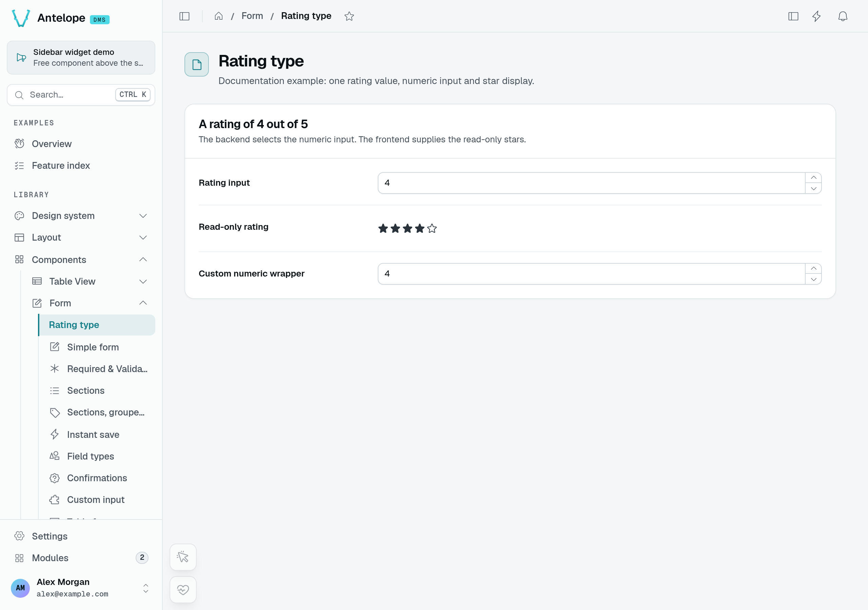Open the Overview page
This screenshot has height=610, width=868.
(x=81, y=144)
